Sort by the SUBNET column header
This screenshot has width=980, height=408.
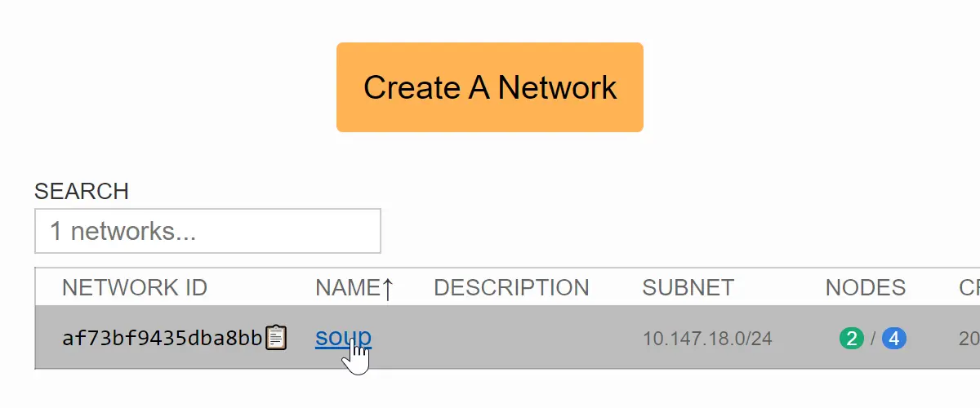pos(688,288)
